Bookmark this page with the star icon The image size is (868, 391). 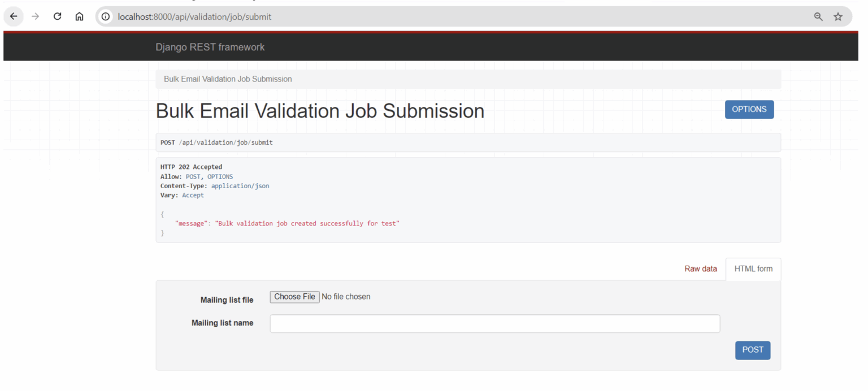[x=838, y=17]
